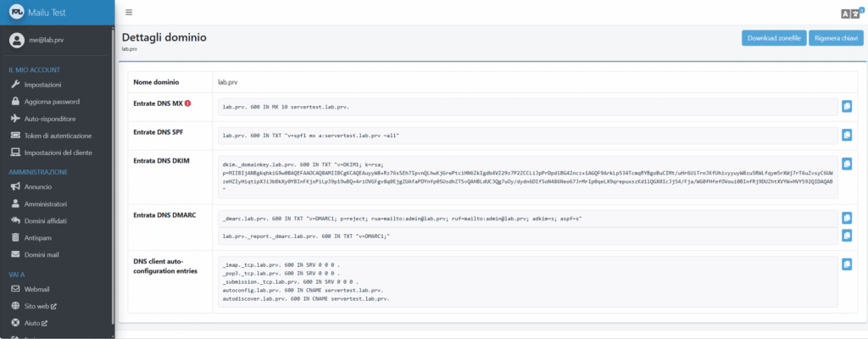Toggle the sidebar hamburger menu

click(129, 12)
